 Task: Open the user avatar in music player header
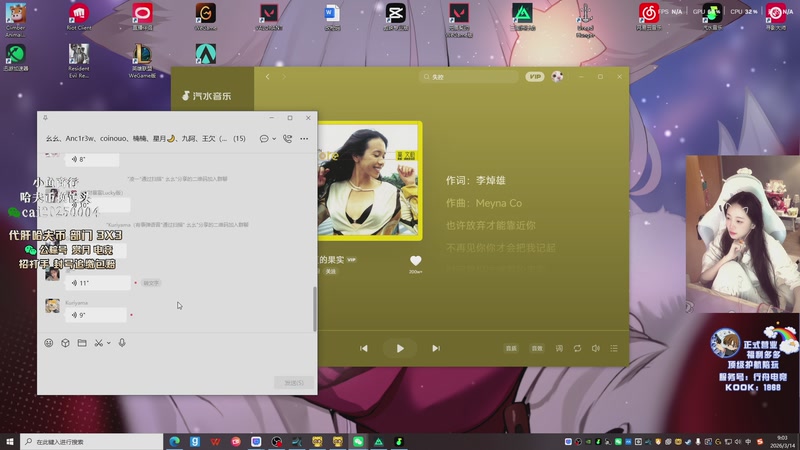click(x=557, y=77)
